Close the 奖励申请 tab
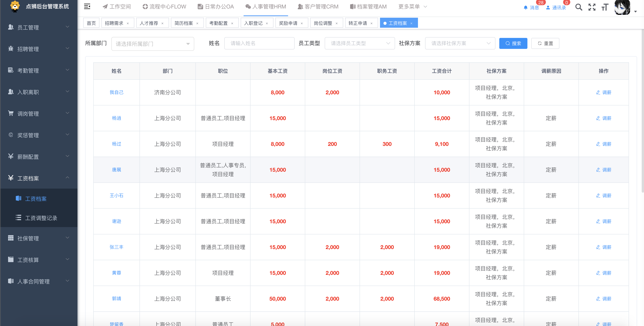644x326 pixels. (x=302, y=23)
